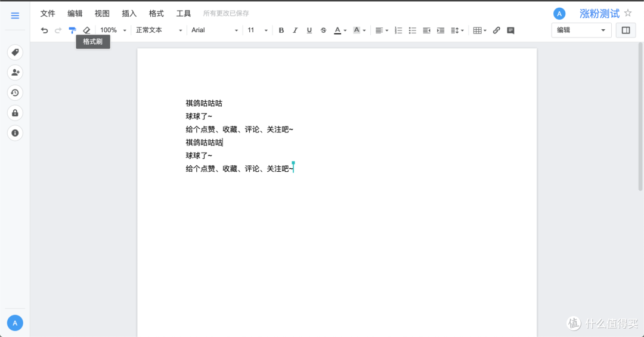
Task: Click the redo arrow icon
Action: click(58, 30)
